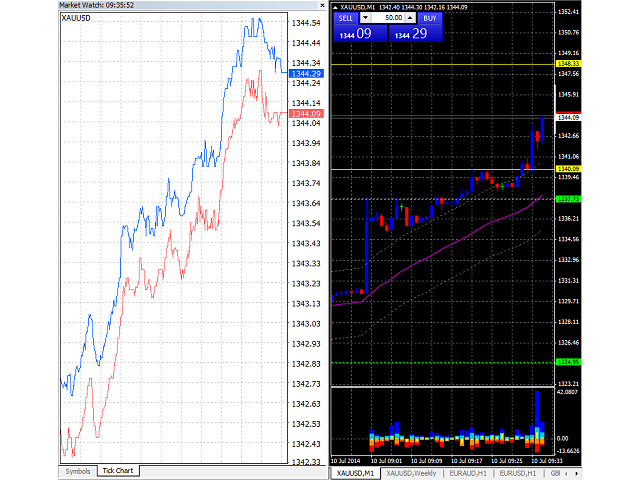
Task: Click the SELL button
Action: click(x=346, y=18)
